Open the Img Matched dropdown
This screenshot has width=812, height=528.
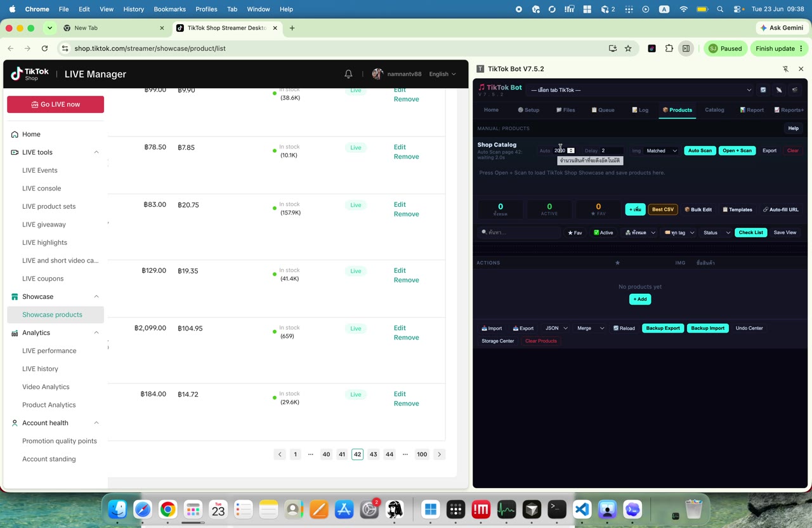(661, 151)
